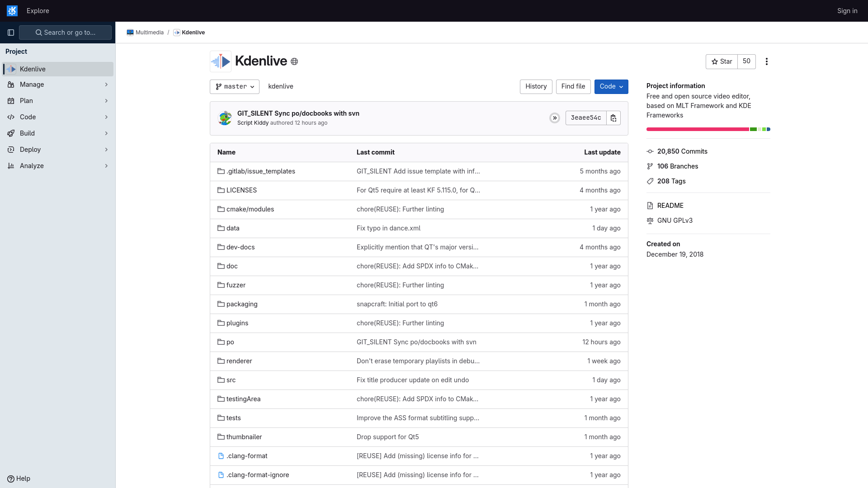Click the Build rocket icon
The image size is (868, 488).
11,133
